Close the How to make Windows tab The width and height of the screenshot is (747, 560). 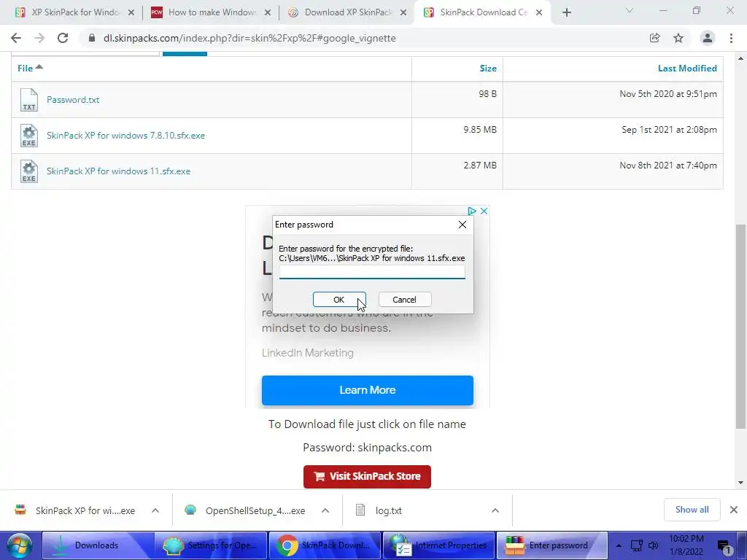(268, 13)
